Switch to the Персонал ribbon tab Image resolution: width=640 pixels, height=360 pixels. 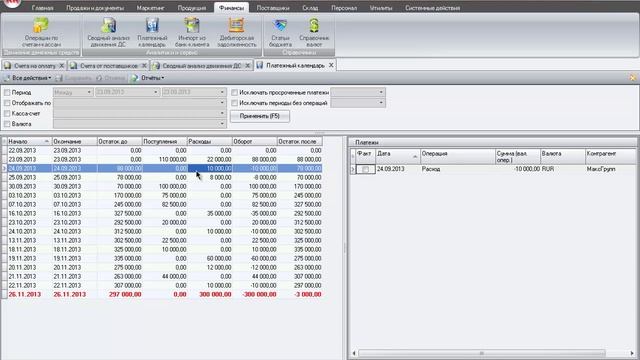(x=344, y=8)
